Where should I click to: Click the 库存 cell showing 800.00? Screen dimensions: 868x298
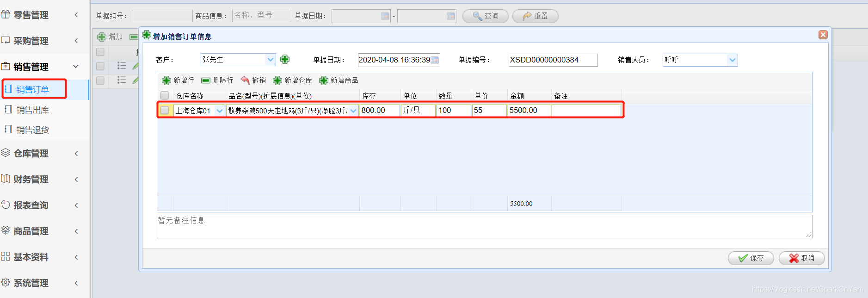(x=380, y=110)
